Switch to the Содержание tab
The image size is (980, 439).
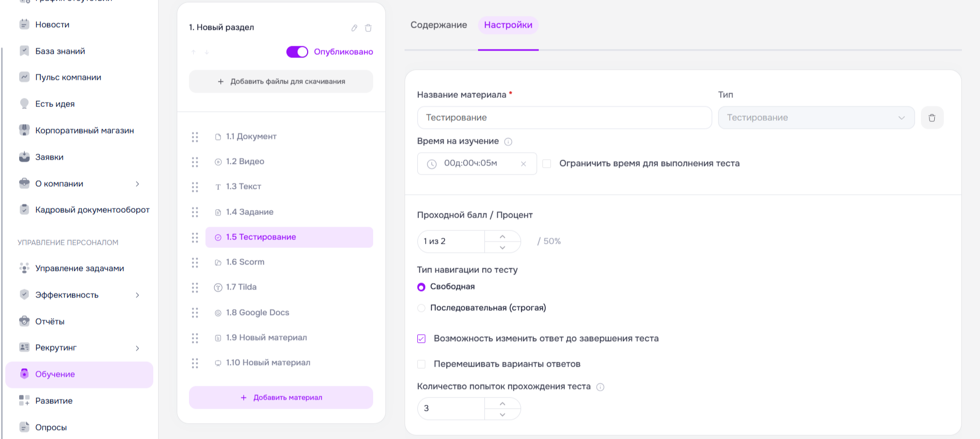[439, 25]
